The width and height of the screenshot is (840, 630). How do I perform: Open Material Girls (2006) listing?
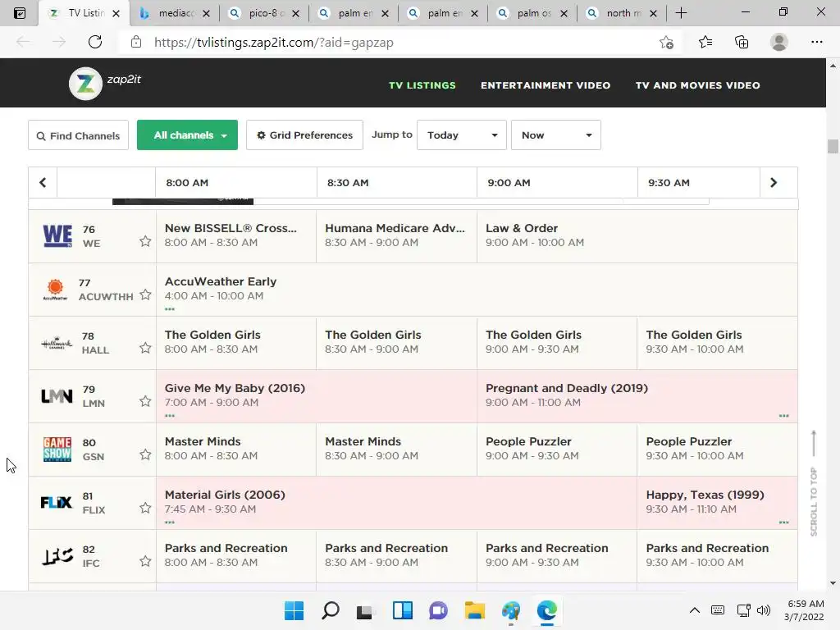pos(396,503)
